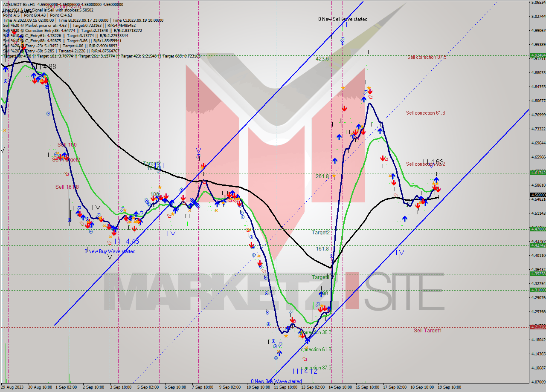Click the 4.80677 price axis value
Screen dimensions: 546x392
coord(538,101)
